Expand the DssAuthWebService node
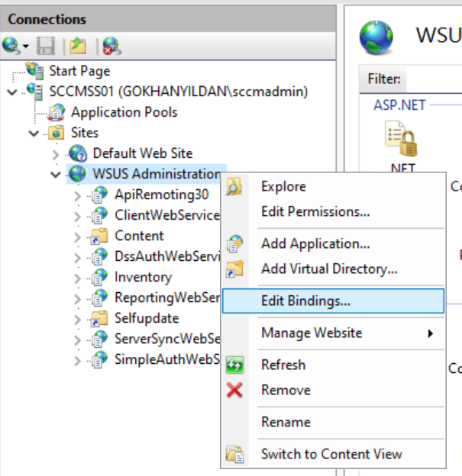 coord(77,258)
